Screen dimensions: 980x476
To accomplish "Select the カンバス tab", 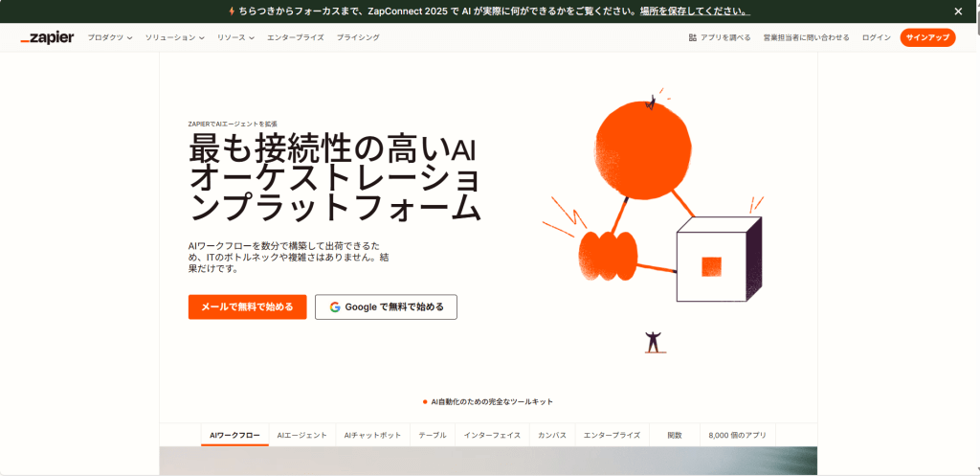I will point(552,436).
